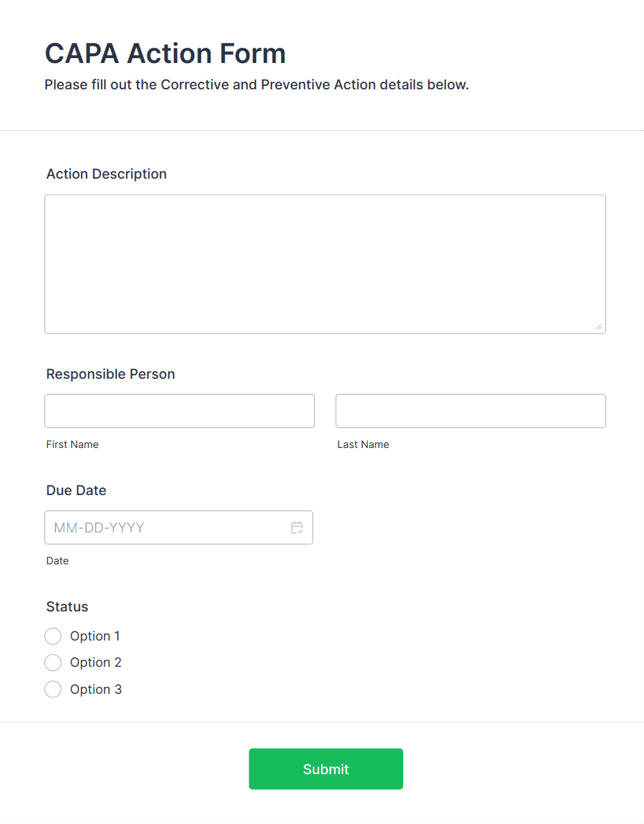Open the Due Date calendar picker icon
Screen dimensions: 644x824
[297, 528]
